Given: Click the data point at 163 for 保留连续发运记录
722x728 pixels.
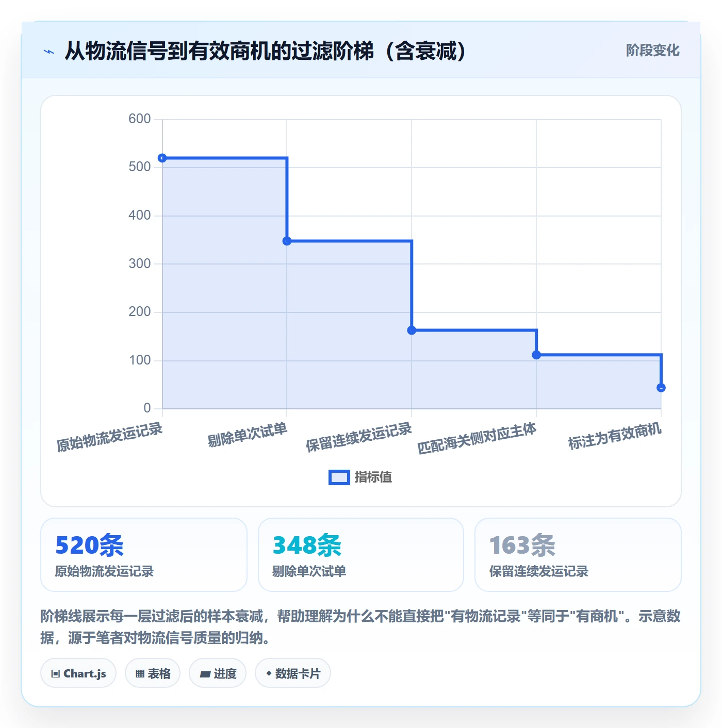Looking at the screenshot, I should tap(412, 330).
